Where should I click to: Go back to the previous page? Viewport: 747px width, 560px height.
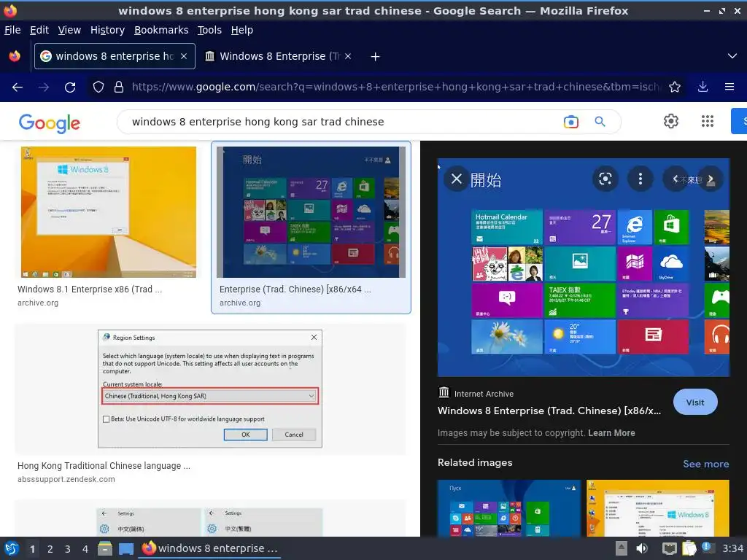pyautogui.click(x=18, y=87)
